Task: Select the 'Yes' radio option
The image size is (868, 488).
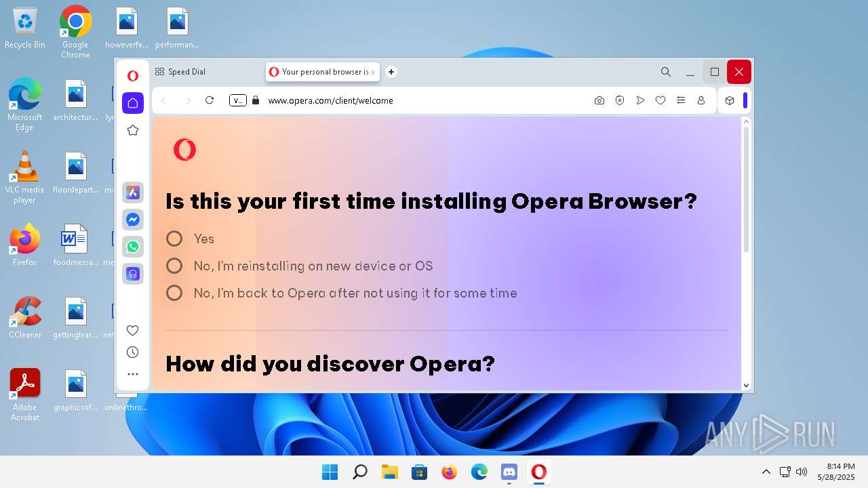Action: coord(174,239)
